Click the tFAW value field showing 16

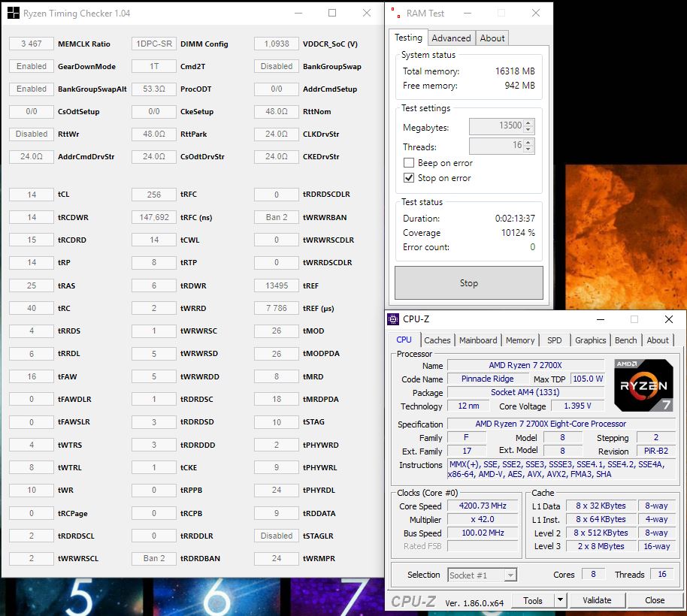pyautogui.click(x=32, y=376)
